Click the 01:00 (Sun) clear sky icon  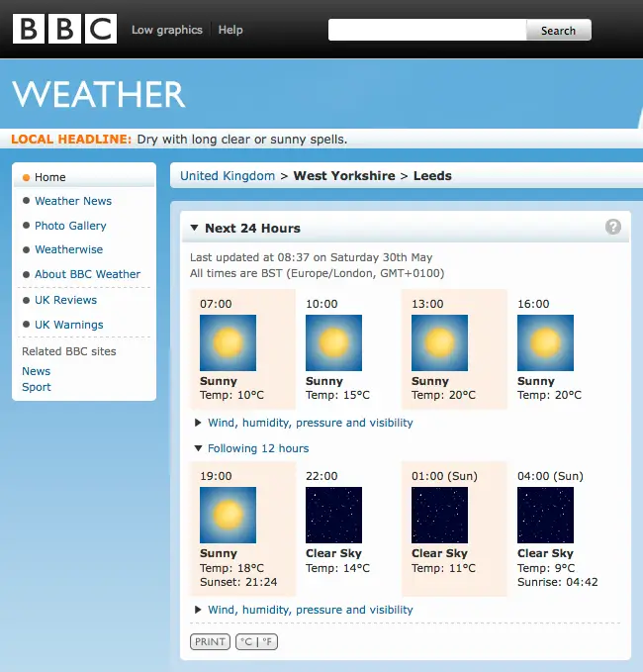pos(439,516)
